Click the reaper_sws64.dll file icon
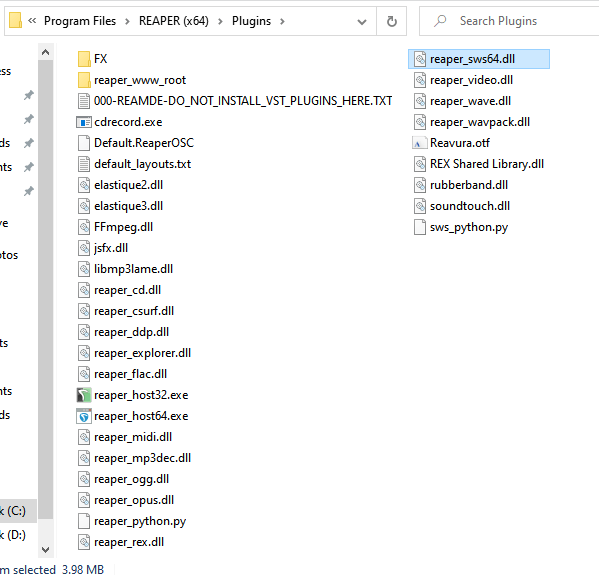 click(x=420, y=59)
